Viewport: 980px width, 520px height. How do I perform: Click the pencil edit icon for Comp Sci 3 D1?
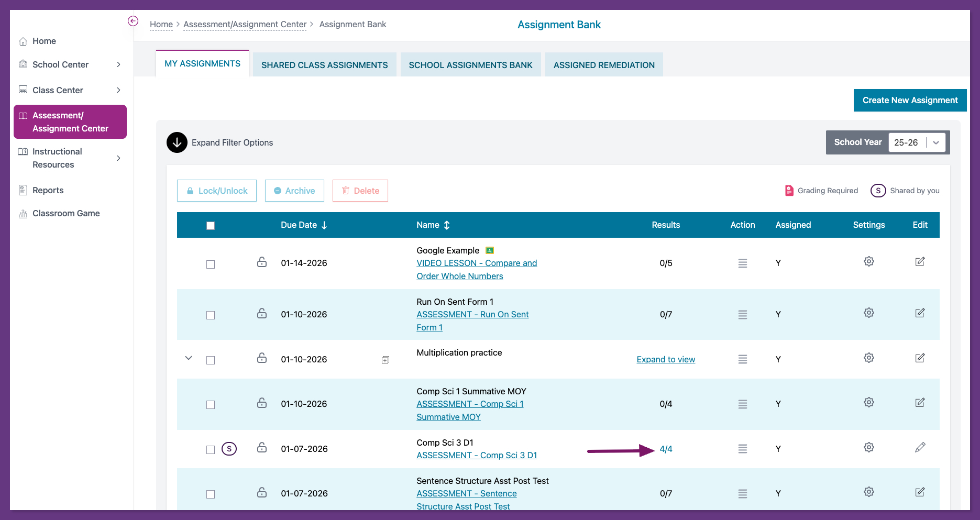(x=920, y=447)
